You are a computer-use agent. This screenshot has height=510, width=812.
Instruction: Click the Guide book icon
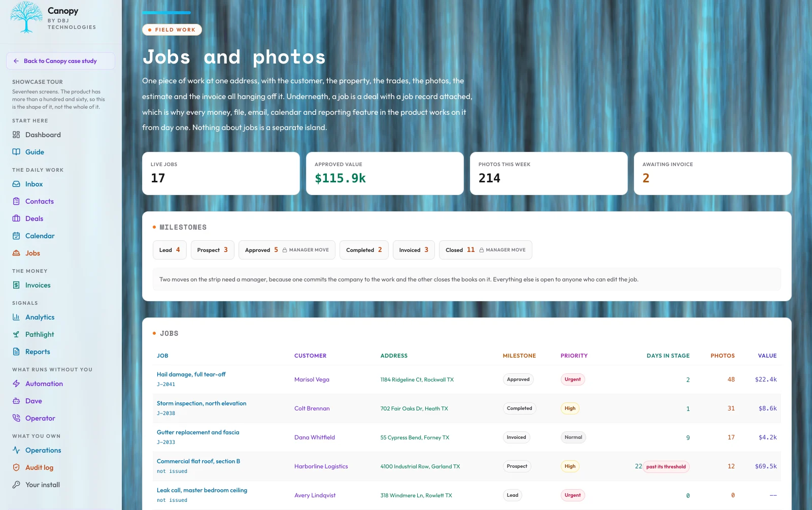point(16,152)
